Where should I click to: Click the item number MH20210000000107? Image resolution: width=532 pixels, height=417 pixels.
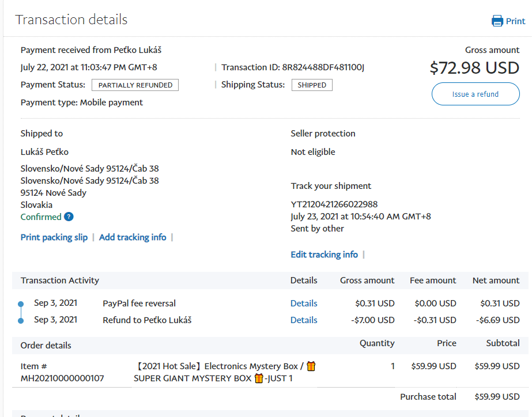pyautogui.click(x=62, y=378)
